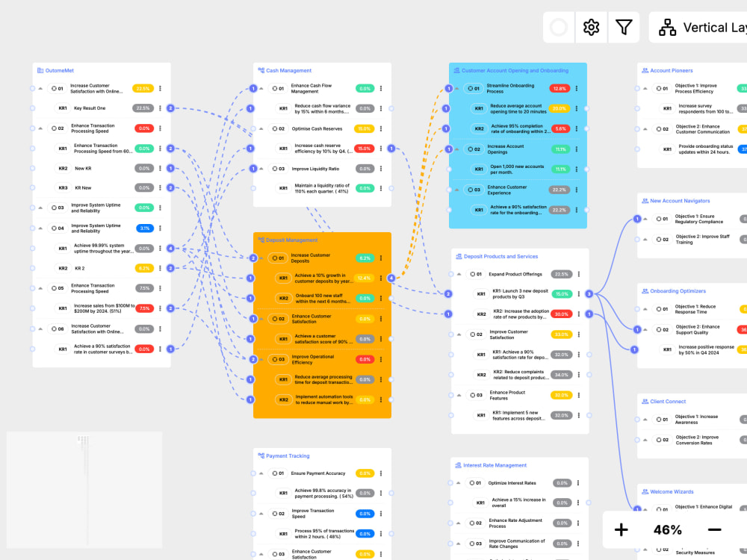Viewport: 747px width, 560px height.
Task: Click the 46% zoom level readout
Action: 667,529
